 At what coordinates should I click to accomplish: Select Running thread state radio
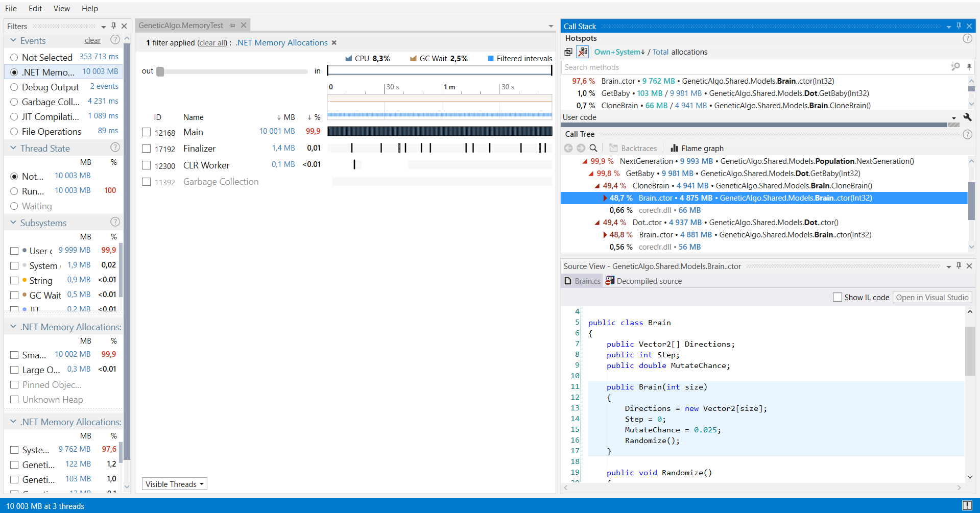click(14, 191)
